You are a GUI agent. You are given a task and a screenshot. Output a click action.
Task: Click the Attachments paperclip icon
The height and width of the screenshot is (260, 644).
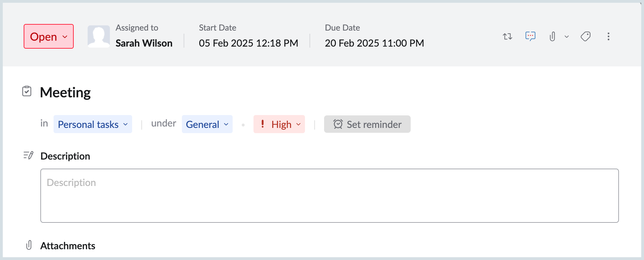click(x=29, y=245)
